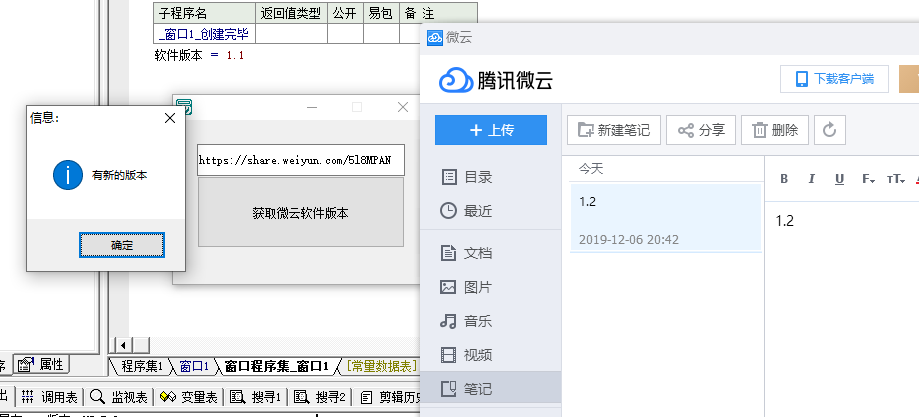
Task: Select the 1.2 note in the list
Action: tap(666, 217)
